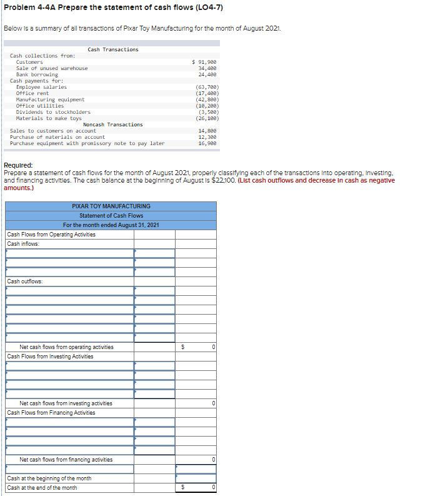448x496 pixels.
Task: Select first amount cell under Cash outflows
Action: 154,291
